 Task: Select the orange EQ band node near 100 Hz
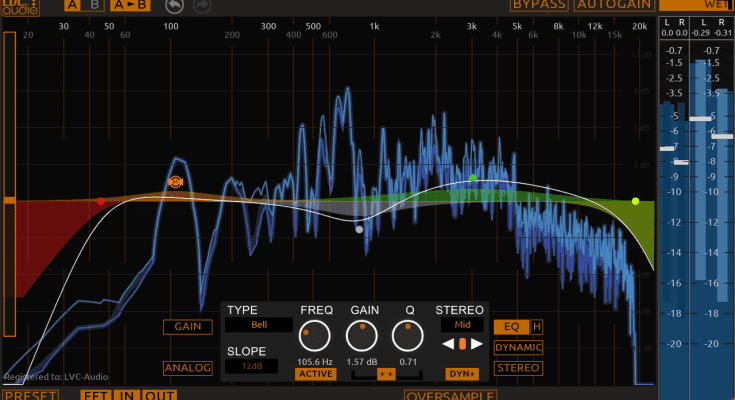click(175, 182)
